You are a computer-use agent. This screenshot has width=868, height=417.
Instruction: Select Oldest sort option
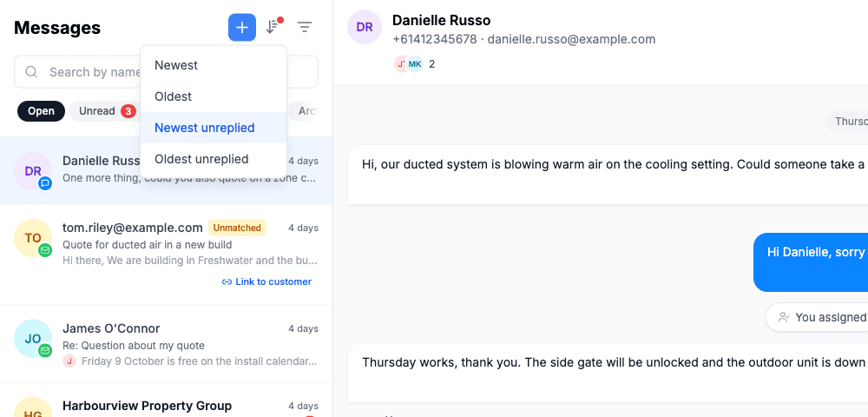[214, 96]
